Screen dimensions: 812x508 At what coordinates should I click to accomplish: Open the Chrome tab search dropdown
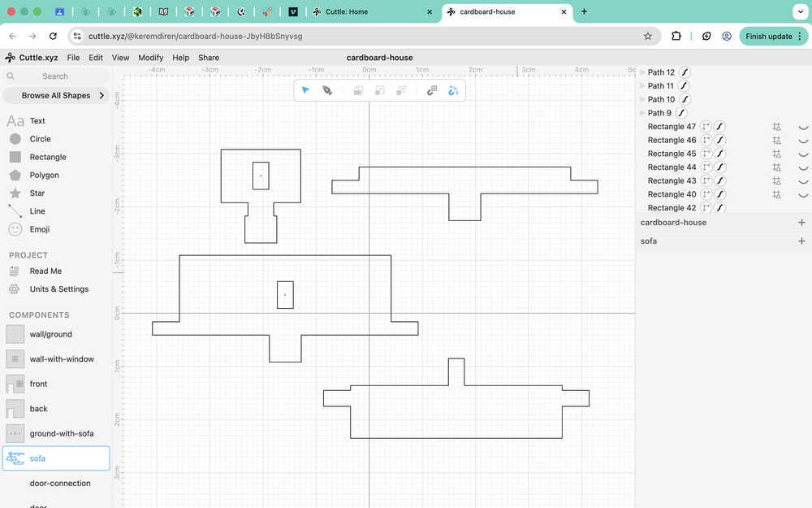(800, 11)
